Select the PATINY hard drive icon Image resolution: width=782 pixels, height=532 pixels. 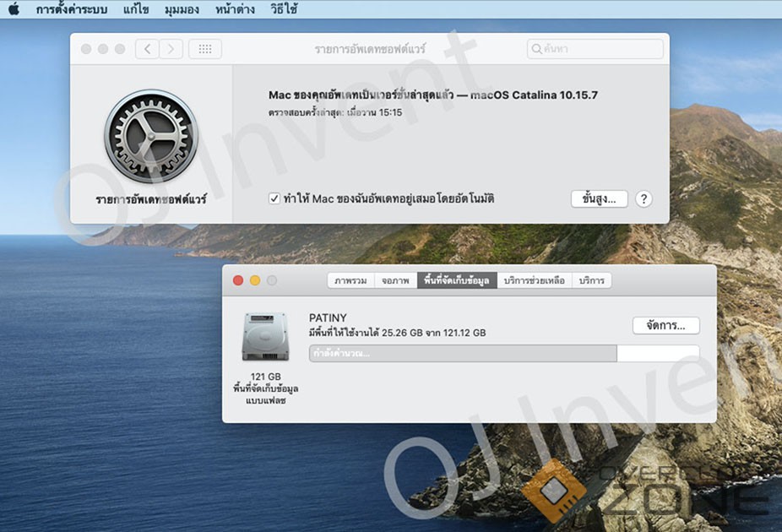265,336
